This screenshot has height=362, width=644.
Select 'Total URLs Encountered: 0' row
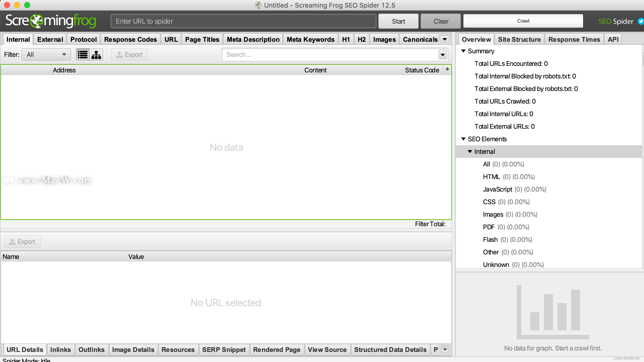(549, 64)
